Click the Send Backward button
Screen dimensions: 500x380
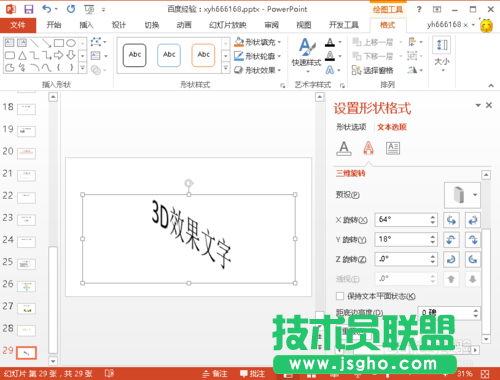coord(373,56)
